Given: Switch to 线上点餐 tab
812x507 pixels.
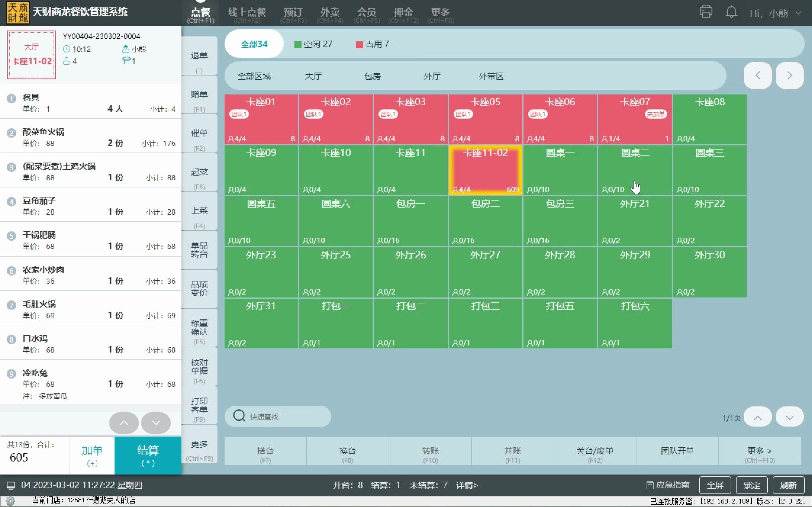Looking at the screenshot, I should coord(247,15).
